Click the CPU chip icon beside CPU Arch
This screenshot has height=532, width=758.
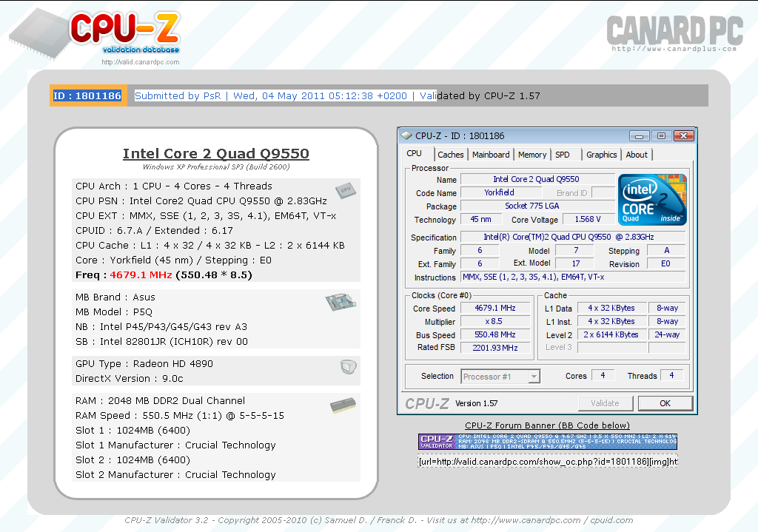[x=346, y=189]
